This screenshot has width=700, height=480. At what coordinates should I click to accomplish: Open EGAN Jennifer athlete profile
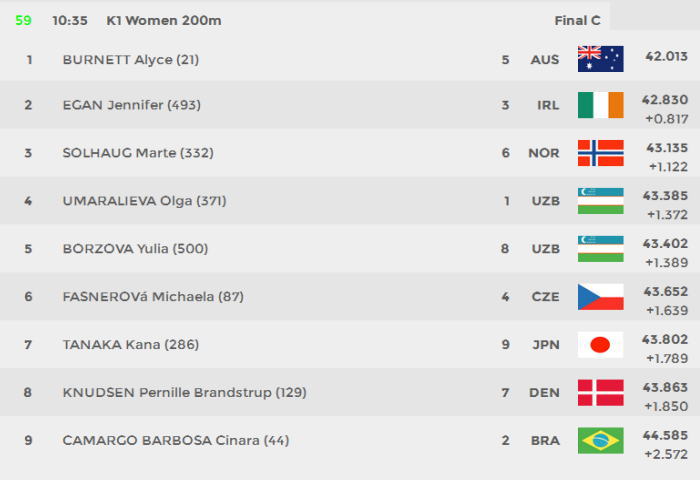pyautogui.click(x=132, y=105)
